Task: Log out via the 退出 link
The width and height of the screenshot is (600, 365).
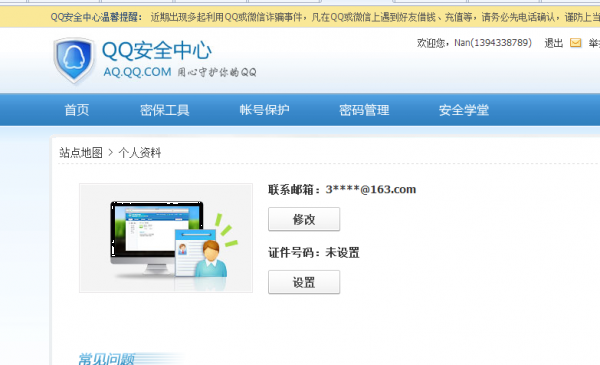Action: [x=553, y=43]
